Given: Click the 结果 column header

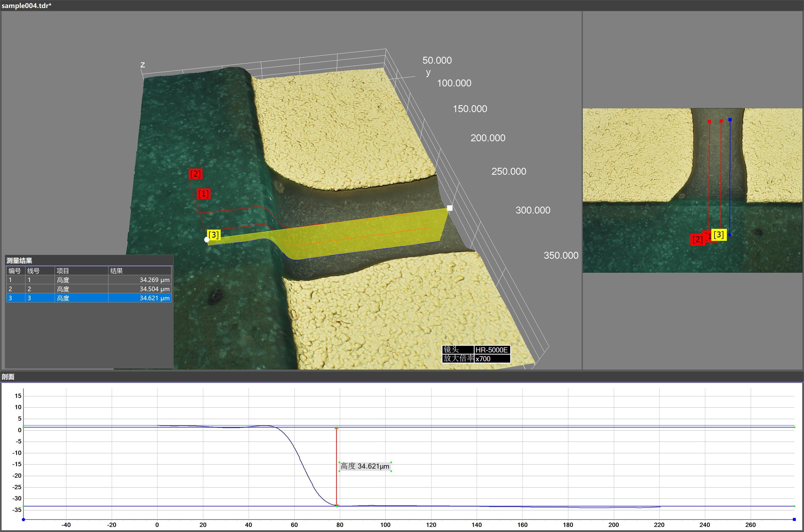Looking at the screenshot, I should [x=116, y=271].
